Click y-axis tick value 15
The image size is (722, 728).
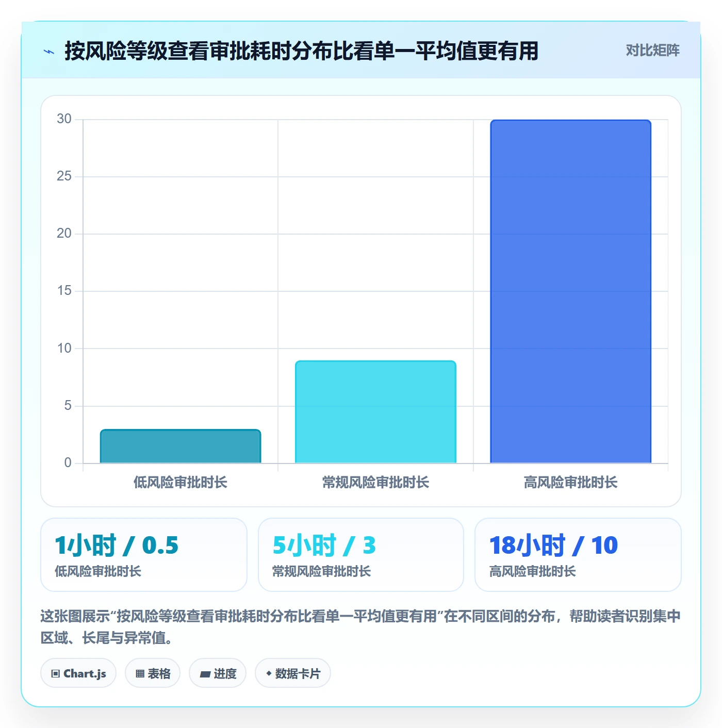point(64,291)
